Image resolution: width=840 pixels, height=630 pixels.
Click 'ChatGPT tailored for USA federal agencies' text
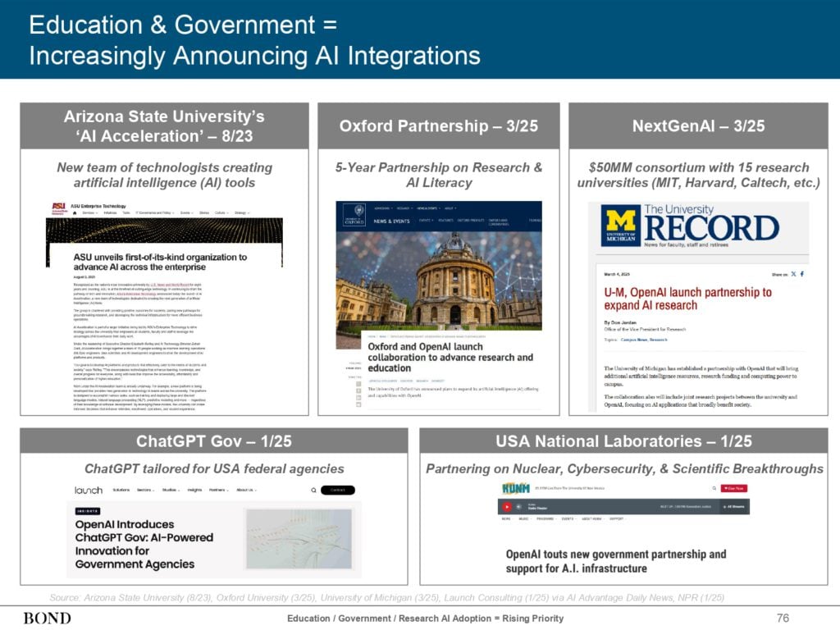(x=214, y=468)
